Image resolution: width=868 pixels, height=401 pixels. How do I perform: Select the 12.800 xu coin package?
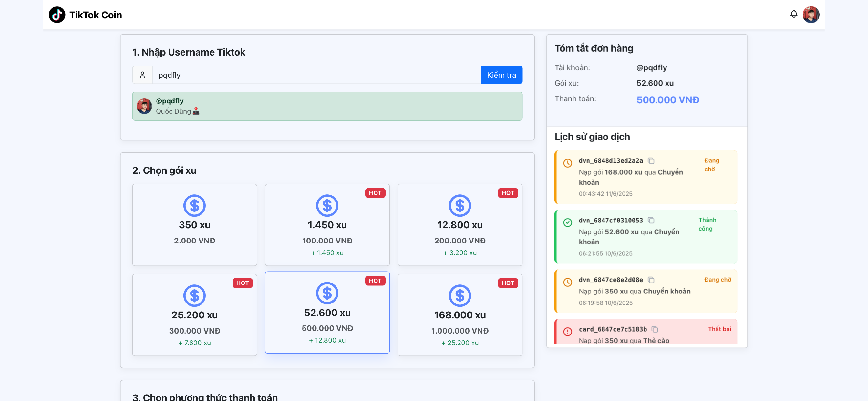click(460, 224)
